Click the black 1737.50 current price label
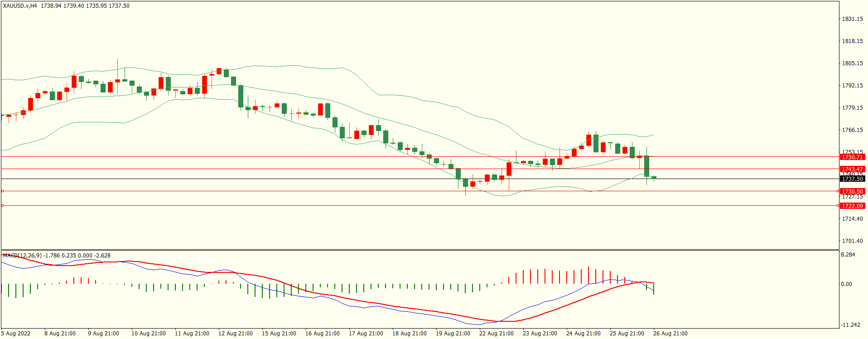The image size is (868, 339). (x=852, y=179)
